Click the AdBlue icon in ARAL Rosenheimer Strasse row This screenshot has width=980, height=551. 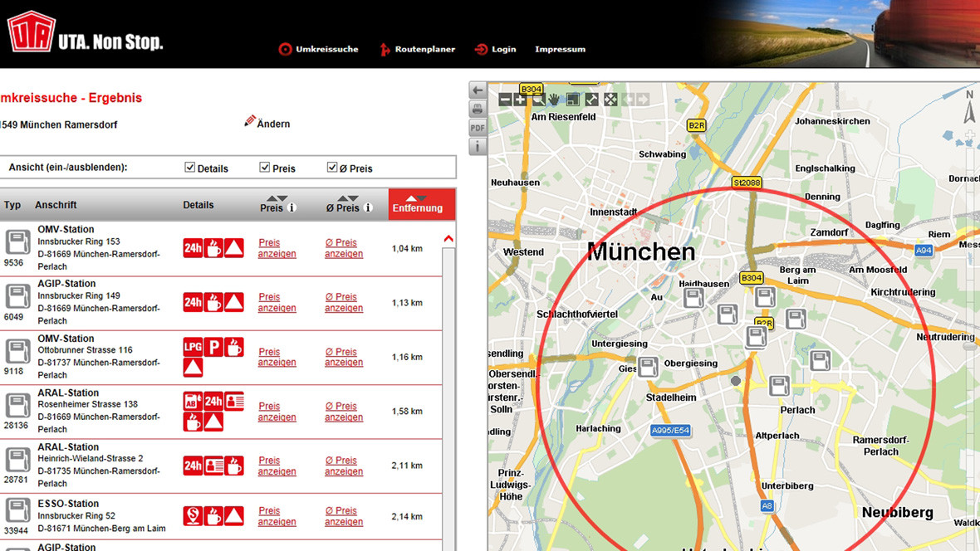point(194,401)
